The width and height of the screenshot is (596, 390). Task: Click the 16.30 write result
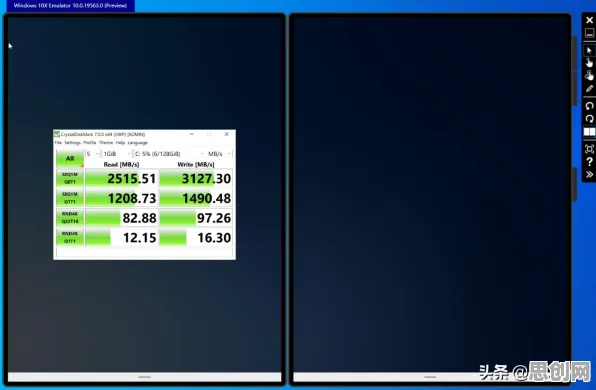pyautogui.click(x=196, y=238)
